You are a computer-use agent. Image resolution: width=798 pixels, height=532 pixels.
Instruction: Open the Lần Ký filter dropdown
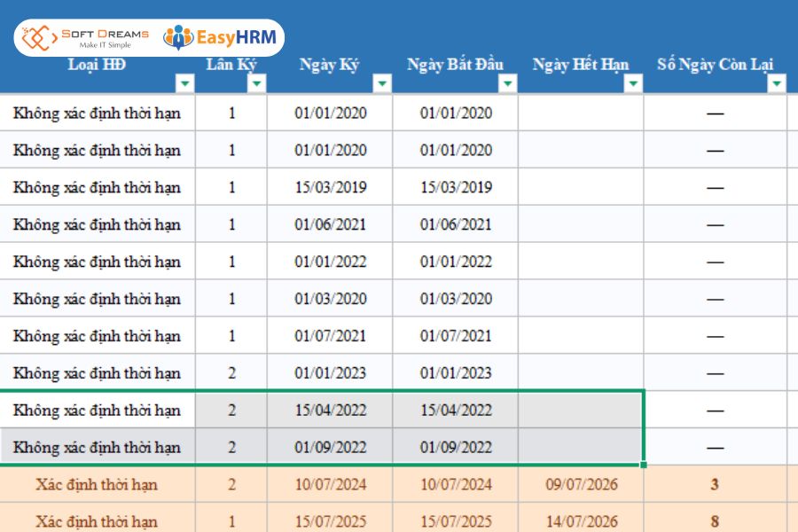point(256,83)
